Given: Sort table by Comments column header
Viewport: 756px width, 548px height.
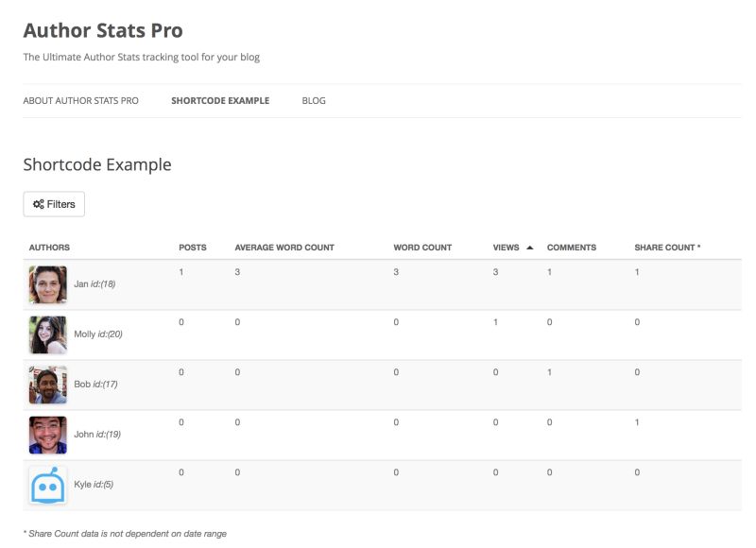Looking at the screenshot, I should (x=572, y=248).
